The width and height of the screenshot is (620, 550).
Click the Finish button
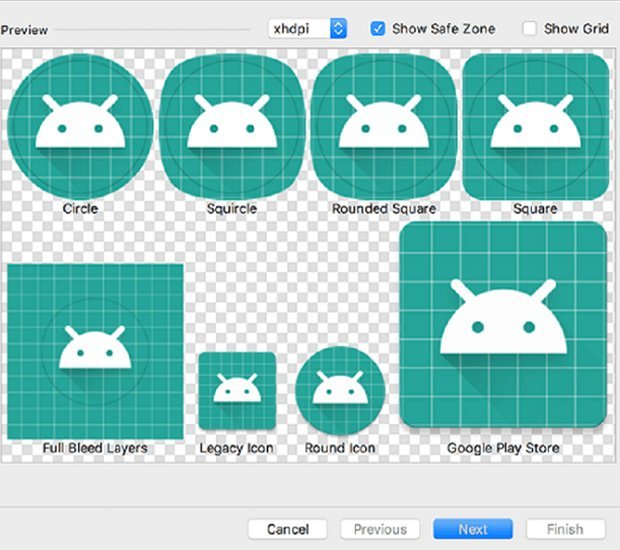tap(565, 529)
